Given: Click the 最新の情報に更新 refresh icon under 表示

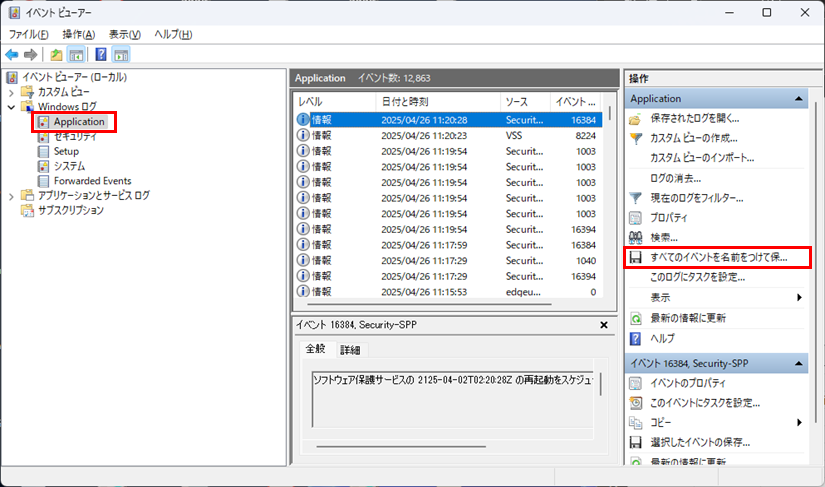Looking at the screenshot, I should (x=636, y=319).
